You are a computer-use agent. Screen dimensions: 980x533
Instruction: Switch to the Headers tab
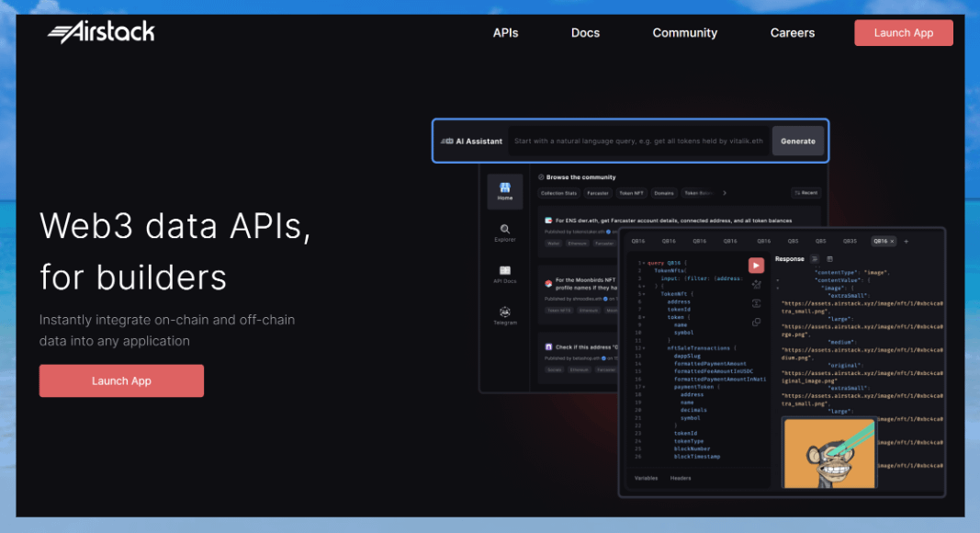pos(681,478)
